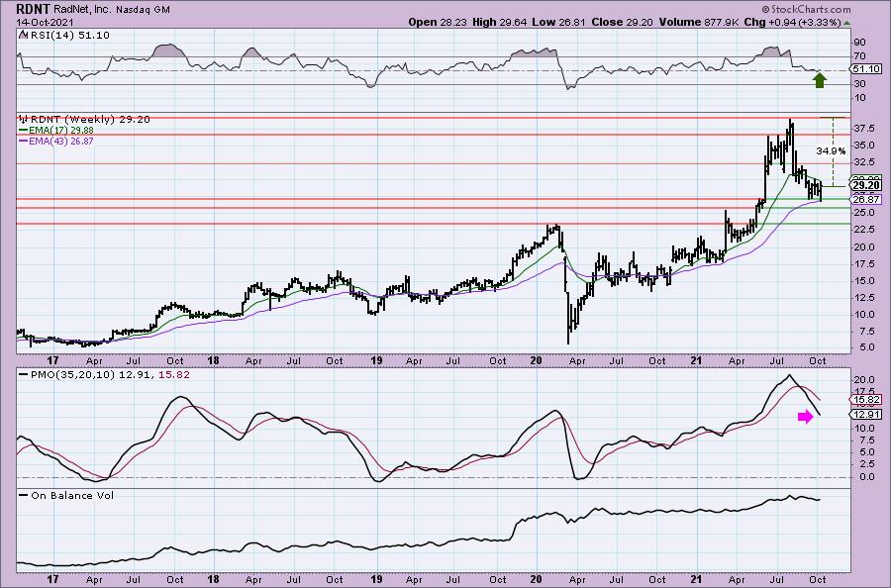Click the 22.5 label on the price axis
The image size is (891, 588).
coord(863,230)
